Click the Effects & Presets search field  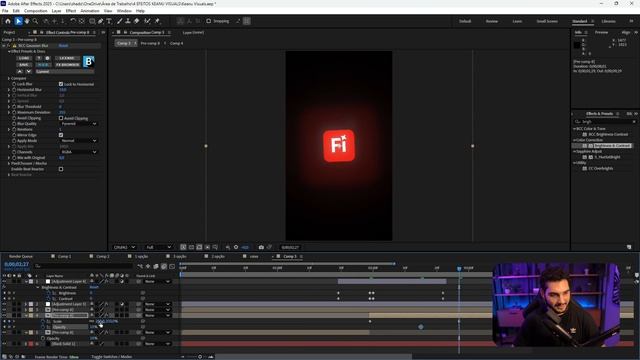(605, 122)
